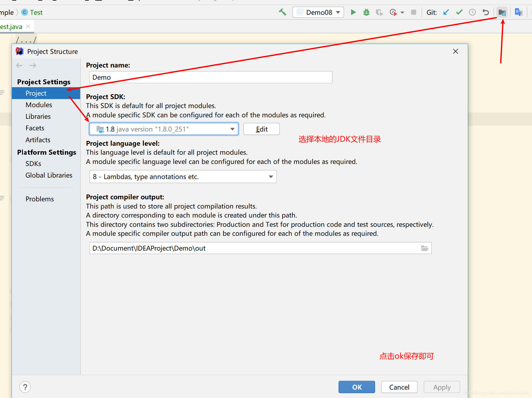Select Project in Project Settings list
Image resolution: width=532 pixels, height=398 pixels.
(46, 93)
